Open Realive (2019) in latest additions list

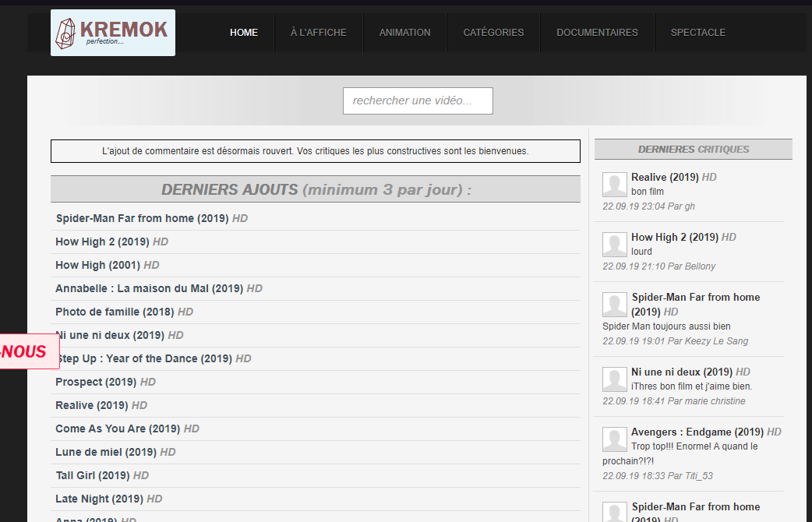pyautogui.click(x=101, y=405)
